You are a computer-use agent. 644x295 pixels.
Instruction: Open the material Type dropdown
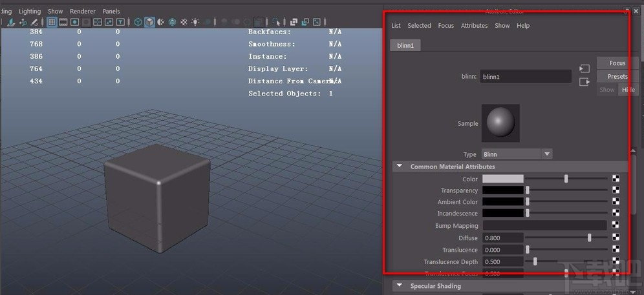517,154
